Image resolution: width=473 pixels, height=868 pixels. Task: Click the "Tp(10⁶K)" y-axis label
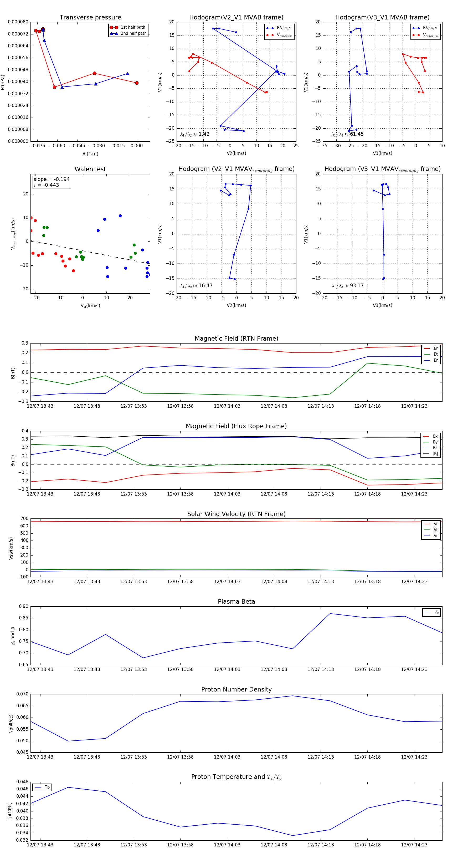[11, 811]
